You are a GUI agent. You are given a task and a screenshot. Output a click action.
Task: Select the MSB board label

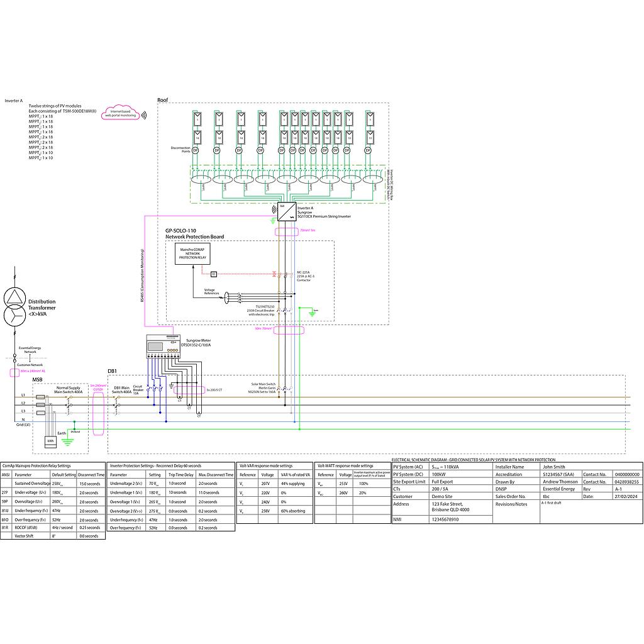37,379
